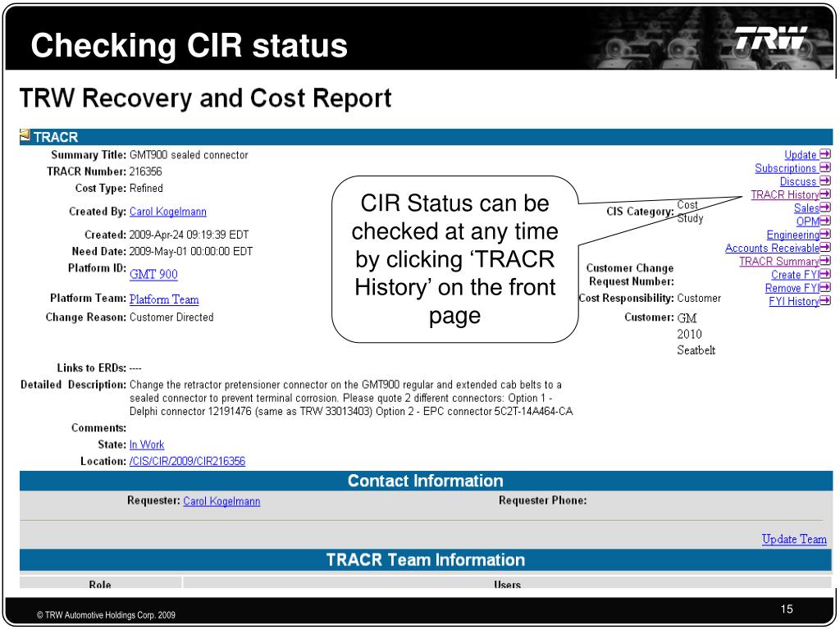
Task: Click the summary title GMT900 sealed connector
Action: [189, 155]
